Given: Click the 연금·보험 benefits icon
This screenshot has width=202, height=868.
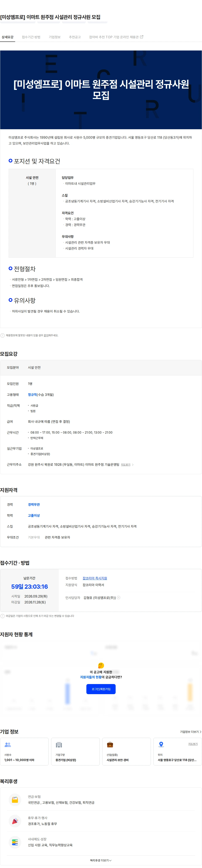Looking at the screenshot, I should 15,800.
